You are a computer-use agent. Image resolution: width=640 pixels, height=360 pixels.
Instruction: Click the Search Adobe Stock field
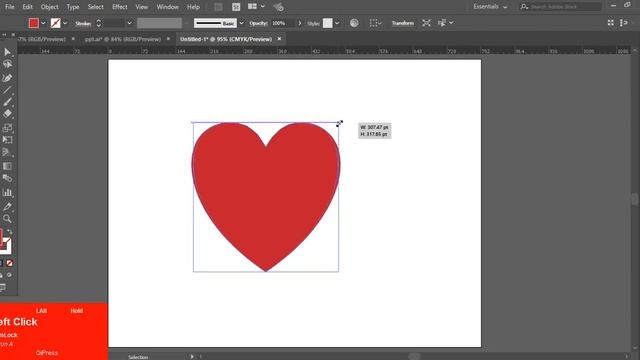[561, 7]
